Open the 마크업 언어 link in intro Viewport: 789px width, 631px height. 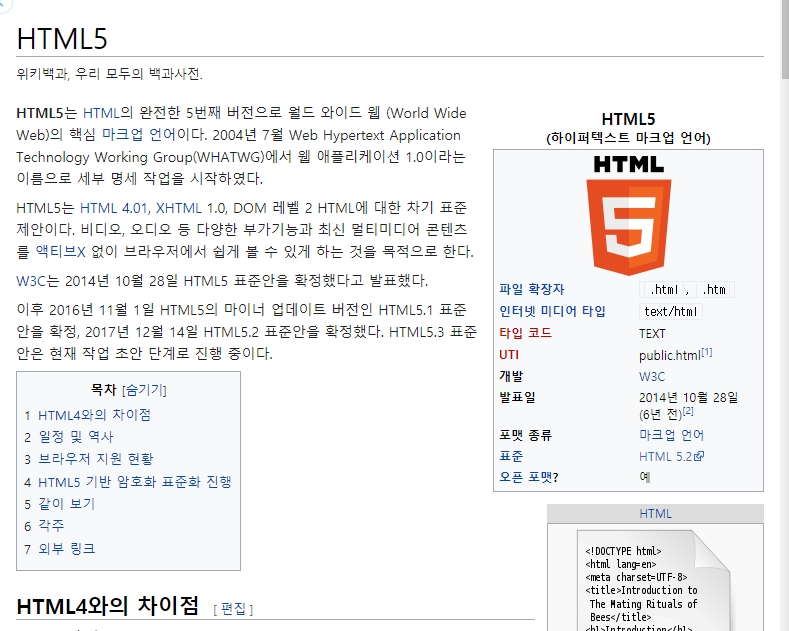(138, 135)
